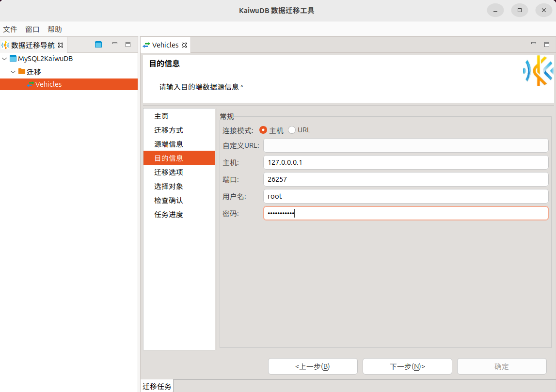Screen dimensions: 556x392
Task: Select the URL connection mode radio button
Action: coord(292,130)
